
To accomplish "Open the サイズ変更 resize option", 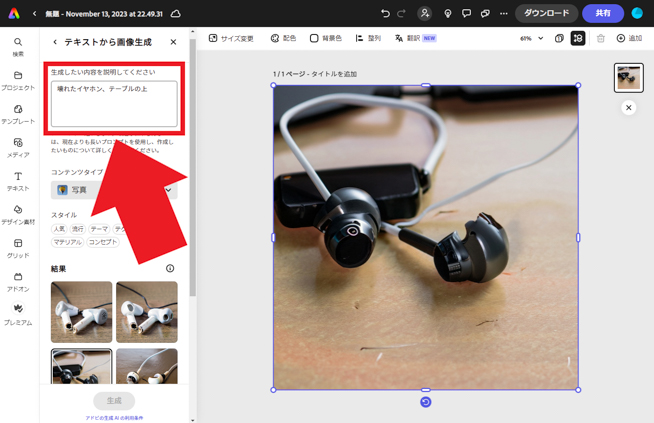I will pos(231,38).
